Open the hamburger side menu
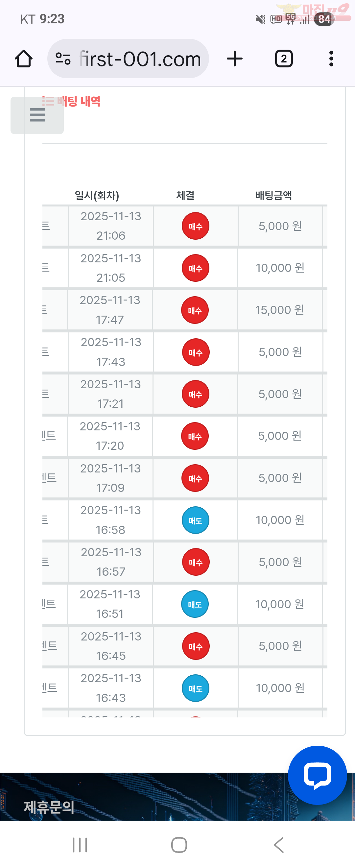Viewport: 355px width, 868px height. (37, 115)
